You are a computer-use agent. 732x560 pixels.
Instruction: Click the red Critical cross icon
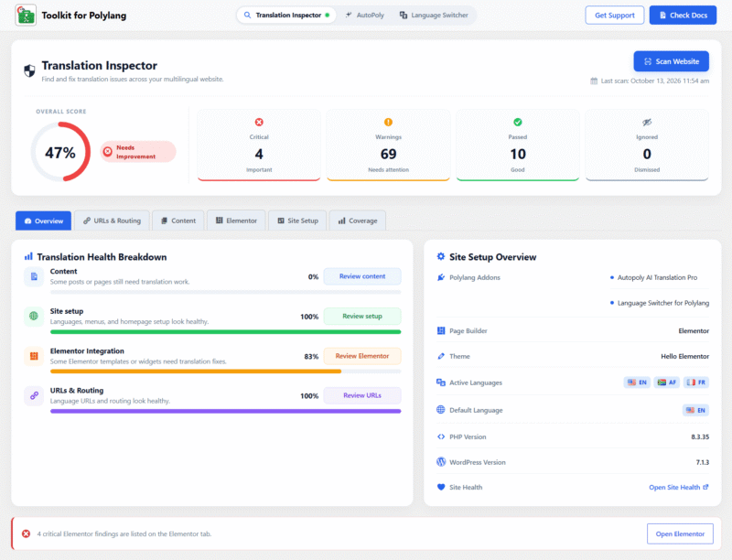pos(259,123)
